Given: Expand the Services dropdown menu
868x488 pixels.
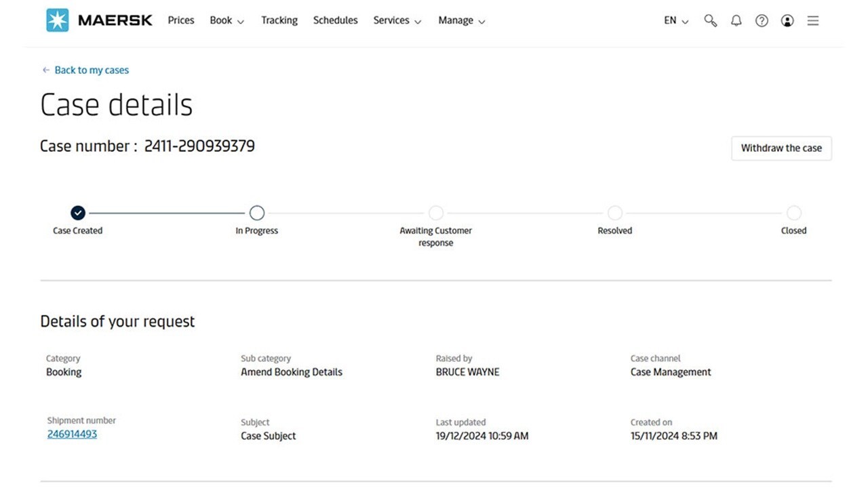Looking at the screenshot, I should point(397,20).
